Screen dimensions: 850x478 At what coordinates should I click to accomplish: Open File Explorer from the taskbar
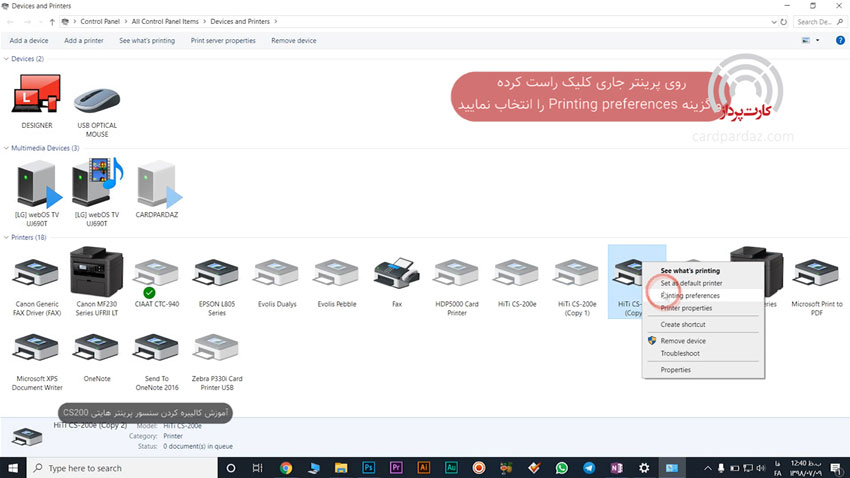341,468
